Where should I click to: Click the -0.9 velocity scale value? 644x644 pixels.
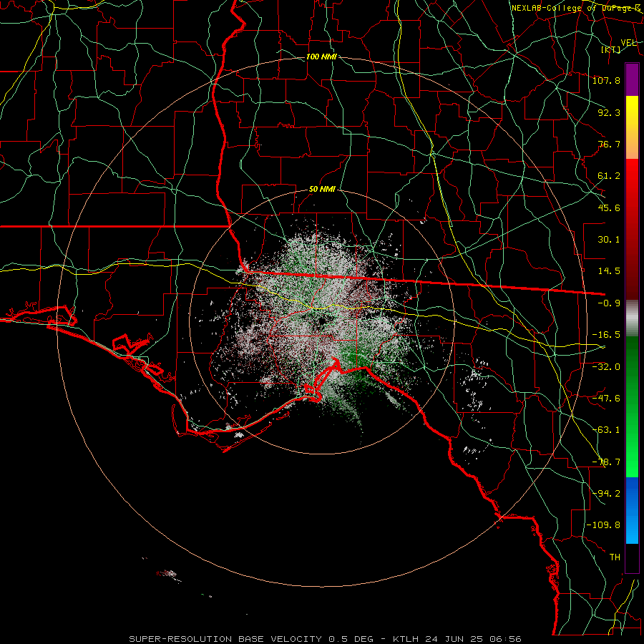point(609,303)
